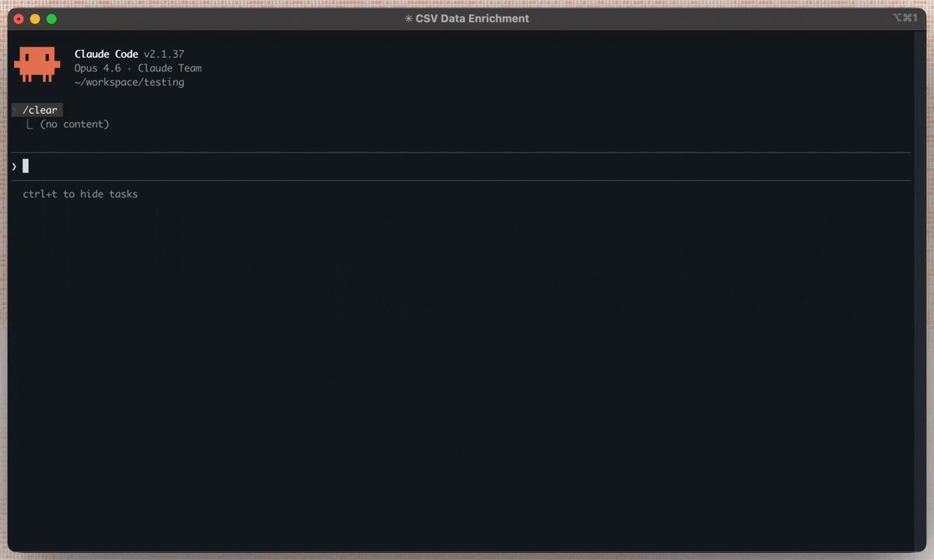Toggle the blinking cursor block
The height and width of the screenshot is (560, 934).
coord(26,165)
